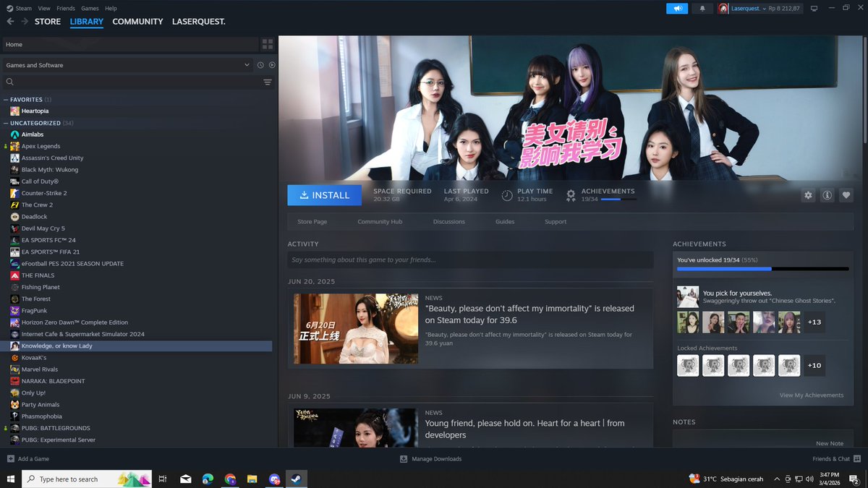Open the June 20 news thumbnail
This screenshot has width=868, height=488.
[x=356, y=328]
